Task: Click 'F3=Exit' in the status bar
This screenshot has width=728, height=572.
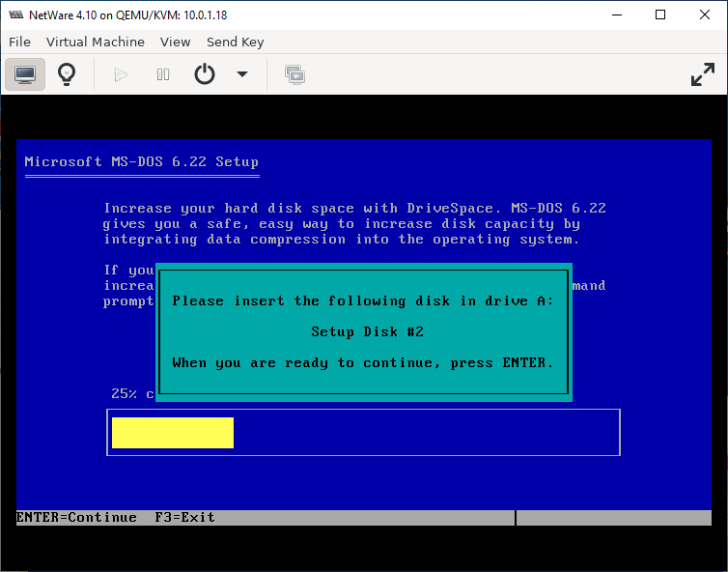Action: (x=184, y=517)
